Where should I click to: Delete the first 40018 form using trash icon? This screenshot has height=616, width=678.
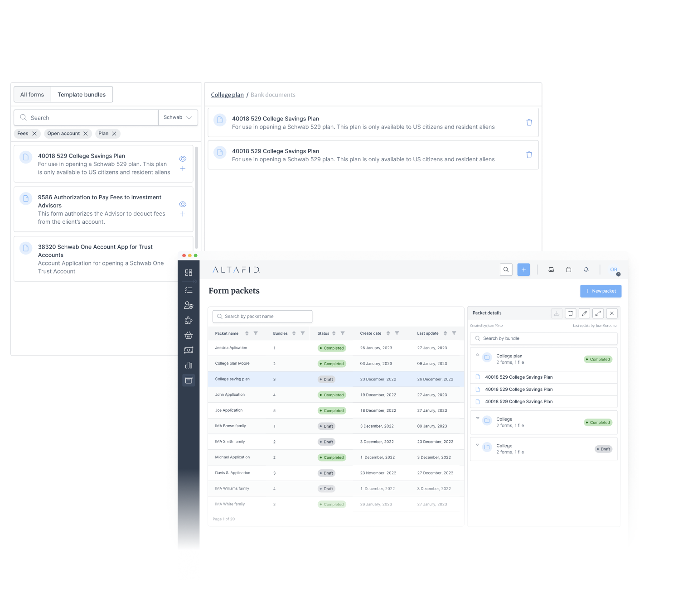pyautogui.click(x=529, y=122)
